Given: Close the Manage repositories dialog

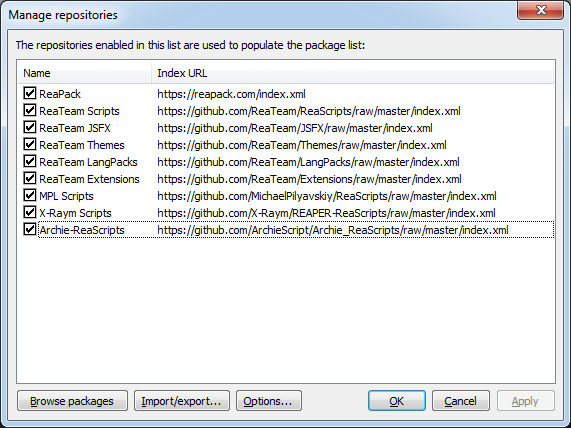Looking at the screenshot, I should click(540, 10).
